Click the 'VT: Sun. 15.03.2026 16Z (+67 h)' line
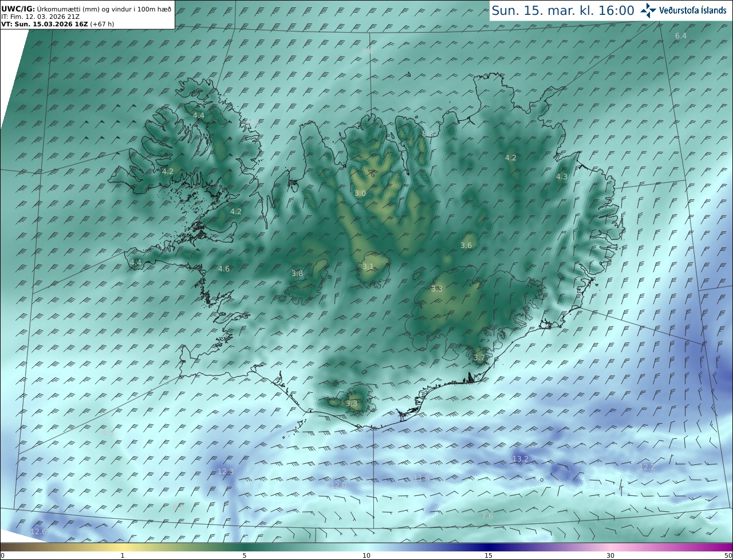Screen dimensions: 733x560 pos(57,24)
